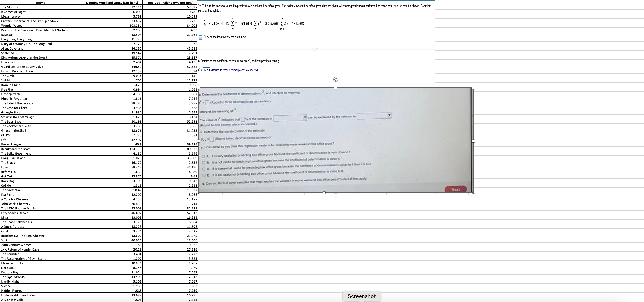Select option C: somewhat useful for predicting
Image resolution: width=644 pixels, height=302 pixels.
204,169
